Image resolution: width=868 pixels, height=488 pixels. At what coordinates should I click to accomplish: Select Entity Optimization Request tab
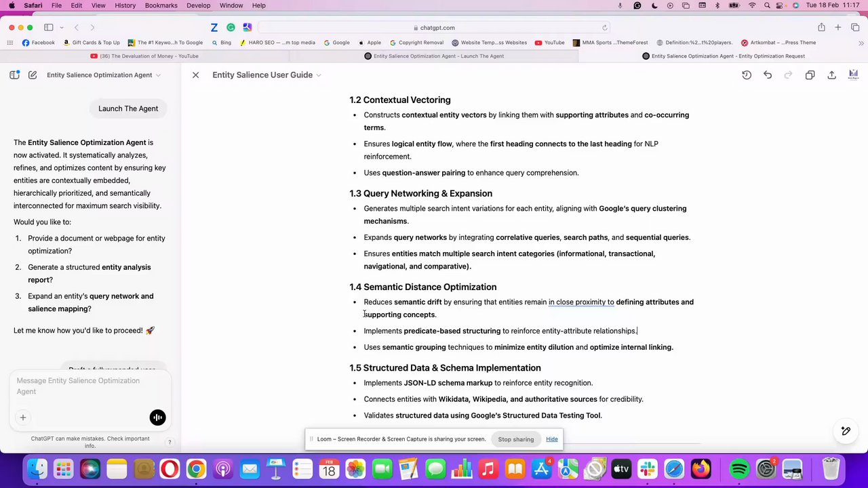click(x=724, y=56)
